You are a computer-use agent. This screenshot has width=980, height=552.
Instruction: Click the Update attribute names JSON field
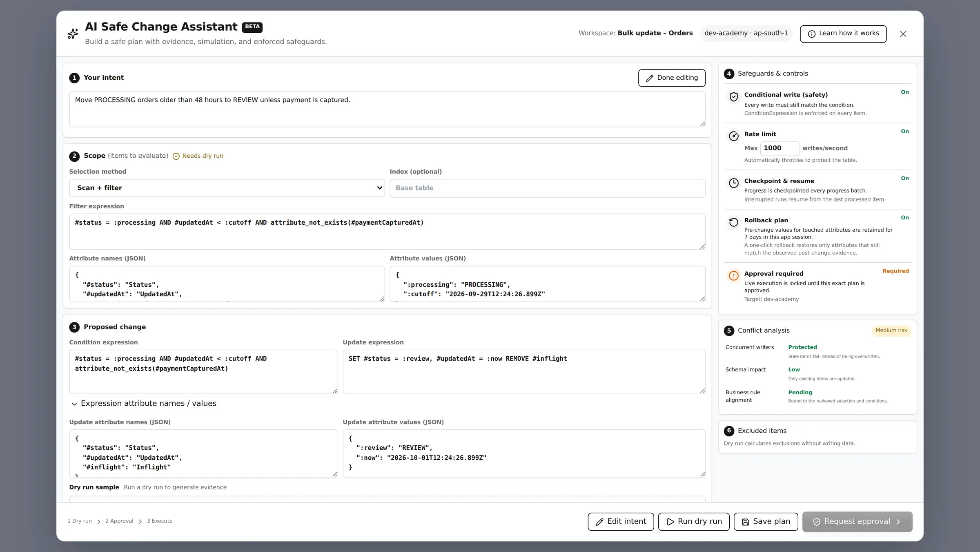click(203, 453)
